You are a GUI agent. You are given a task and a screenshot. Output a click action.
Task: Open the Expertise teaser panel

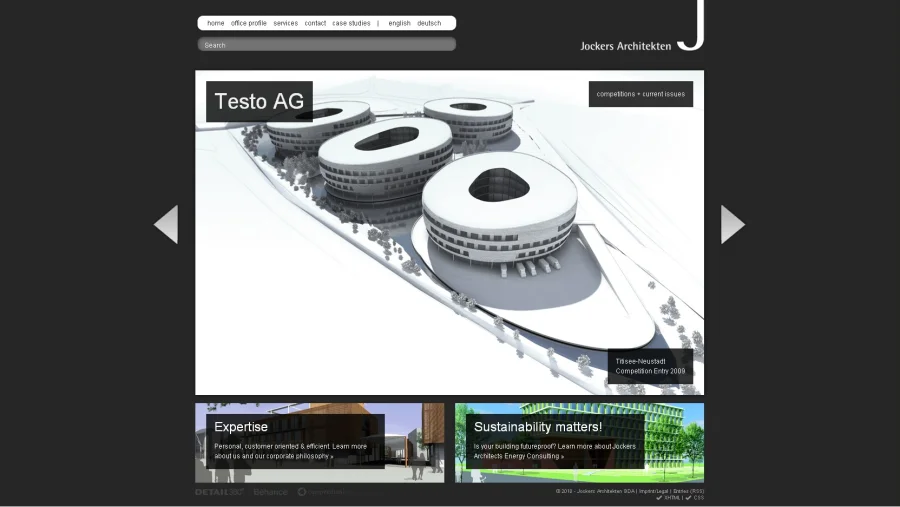[319, 442]
